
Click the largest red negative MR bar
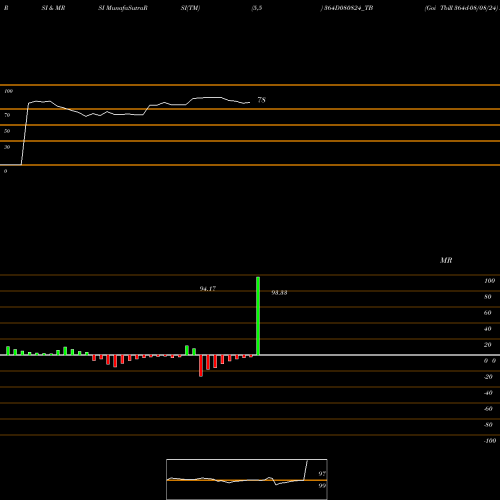(x=201, y=366)
